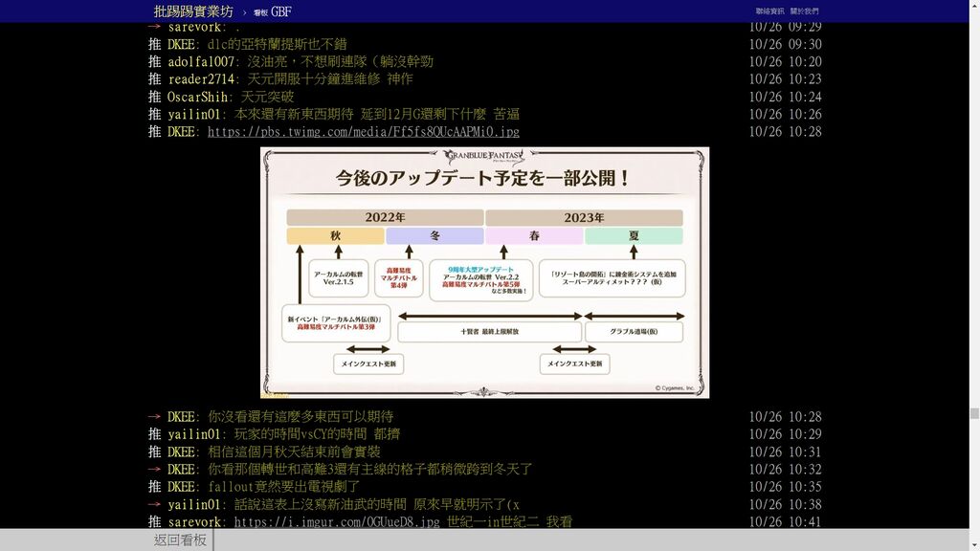
Task: Click comment "相信這個月秋天結束前會實裝"
Action: point(294,452)
